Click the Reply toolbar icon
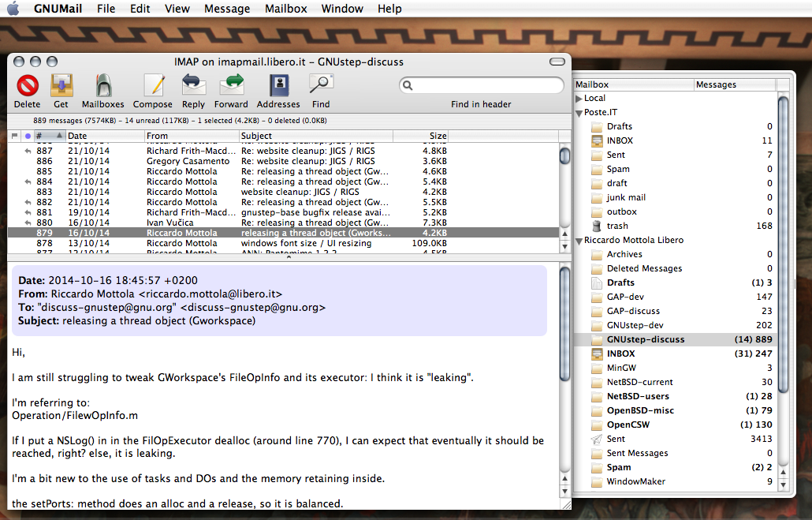This screenshot has height=520, width=812. [194, 85]
